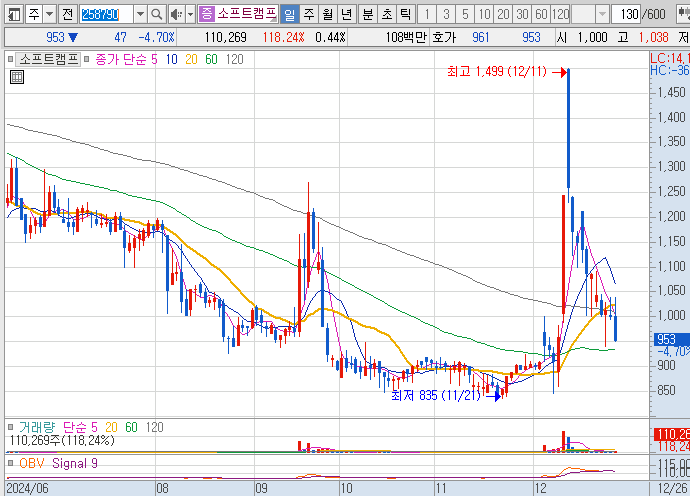The width and height of the screenshot is (690, 496).
Task: Click the 110,269주(118.24%) volume readout
Action: click(62, 440)
